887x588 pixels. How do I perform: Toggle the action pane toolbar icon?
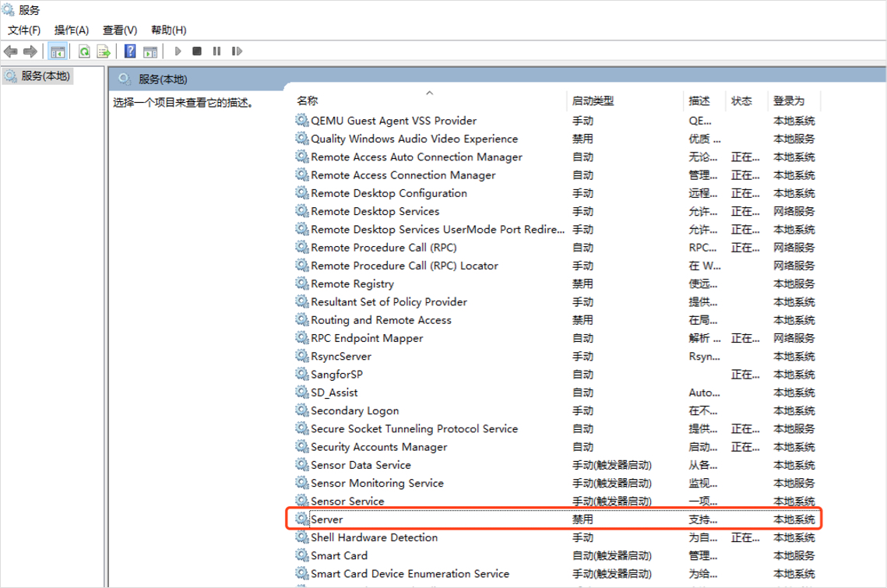click(x=150, y=51)
